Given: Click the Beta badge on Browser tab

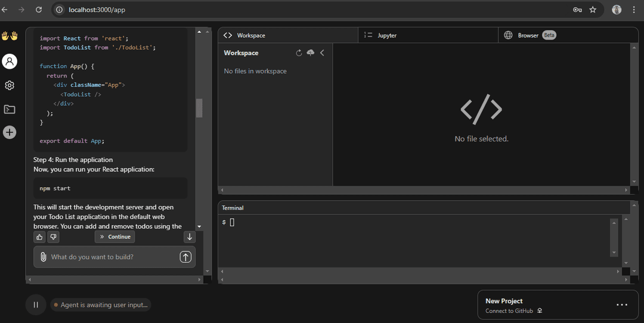Looking at the screenshot, I should (x=549, y=35).
